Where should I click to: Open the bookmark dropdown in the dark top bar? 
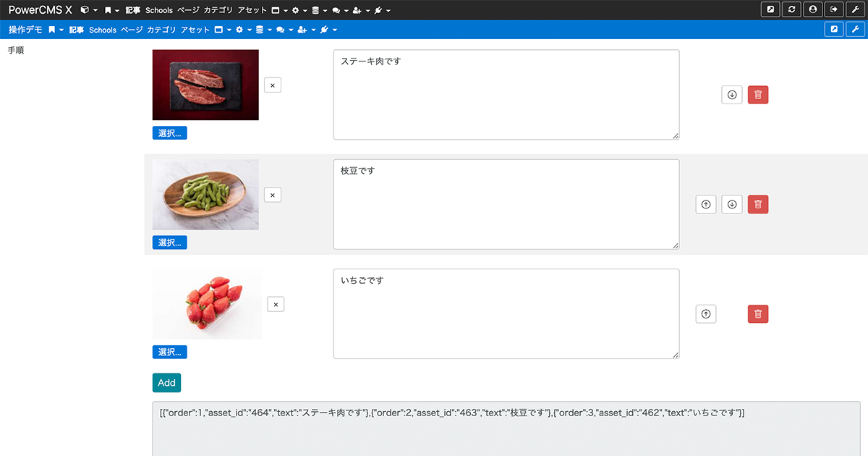point(111,10)
